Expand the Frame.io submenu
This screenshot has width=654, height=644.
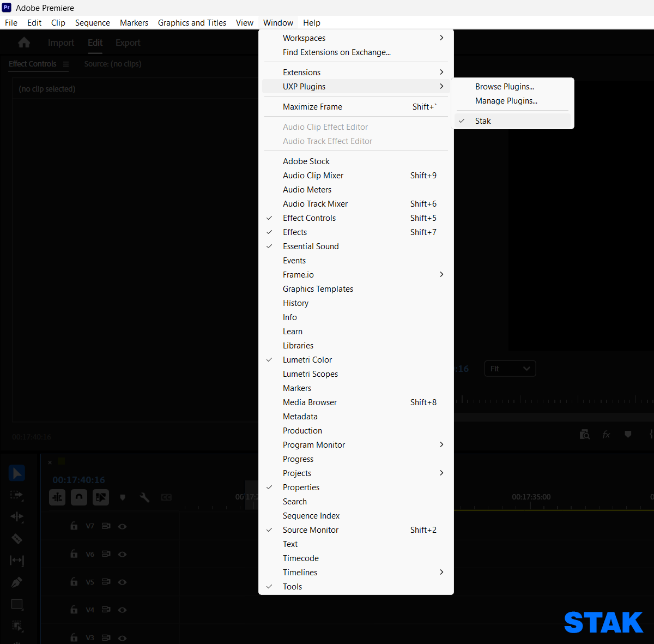coord(356,275)
